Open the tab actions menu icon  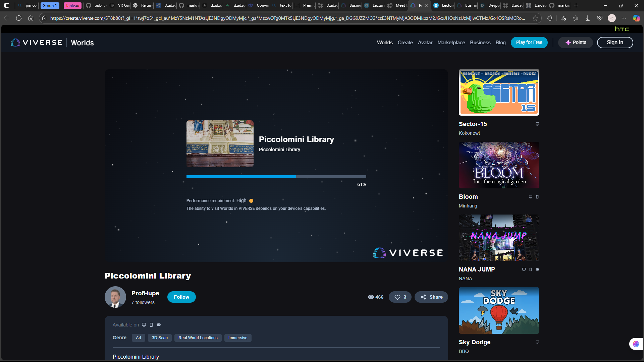click(7, 5)
